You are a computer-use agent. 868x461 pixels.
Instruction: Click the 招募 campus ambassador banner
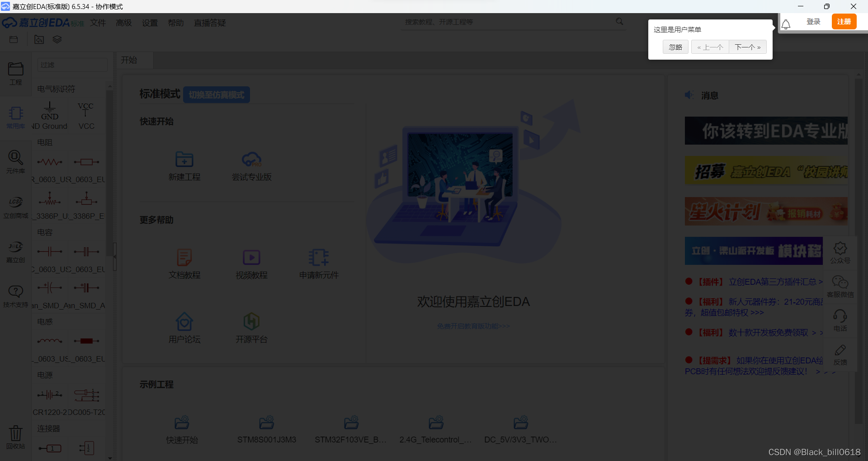(x=766, y=171)
